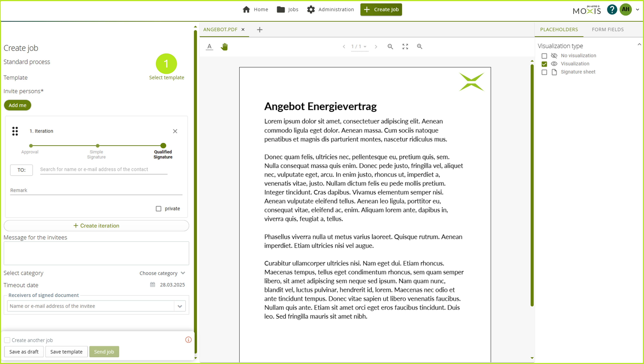Click the Add me button
644x364 pixels.
point(18,105)
